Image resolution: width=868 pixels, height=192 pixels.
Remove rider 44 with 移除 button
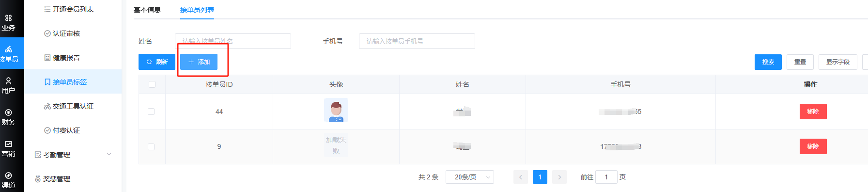pyautogui.click(x=813, y=112)
